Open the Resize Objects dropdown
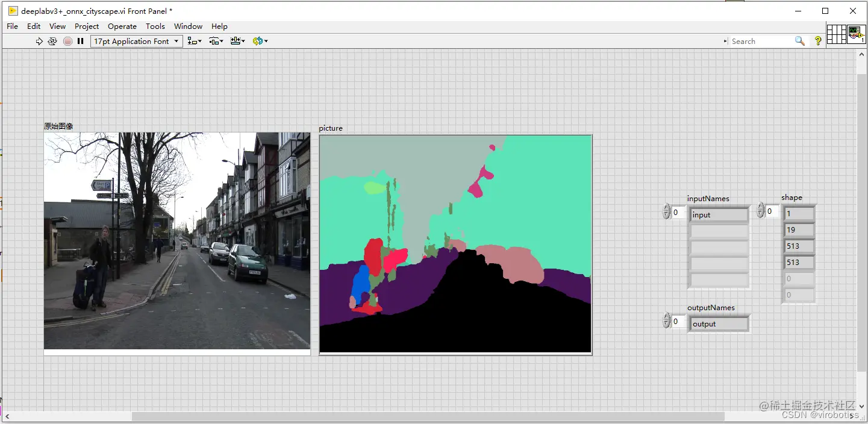Viewport: 868px width, 424px height. (x=237, y=41)
